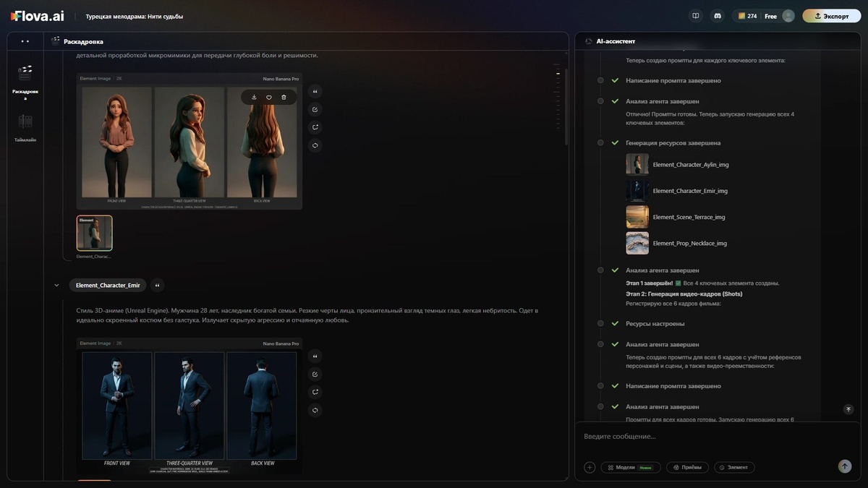The image size is (868, 488).
Task: Click edit icon beside Aylin image card
Action: pos(315,109)
